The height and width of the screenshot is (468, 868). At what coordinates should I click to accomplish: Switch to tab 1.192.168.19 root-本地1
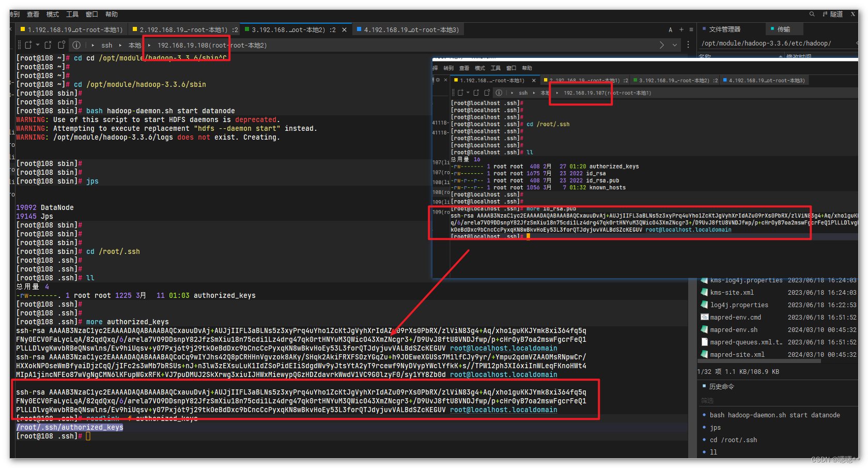point(71,30)
